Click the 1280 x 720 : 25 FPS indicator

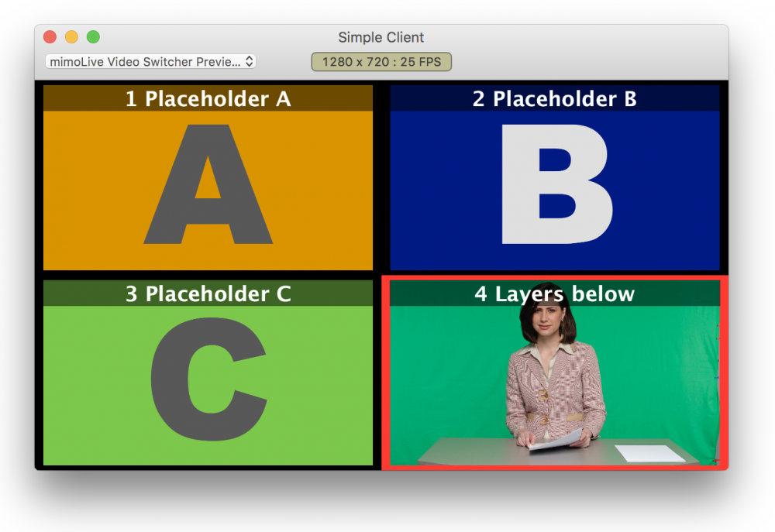tap(381, 62)
